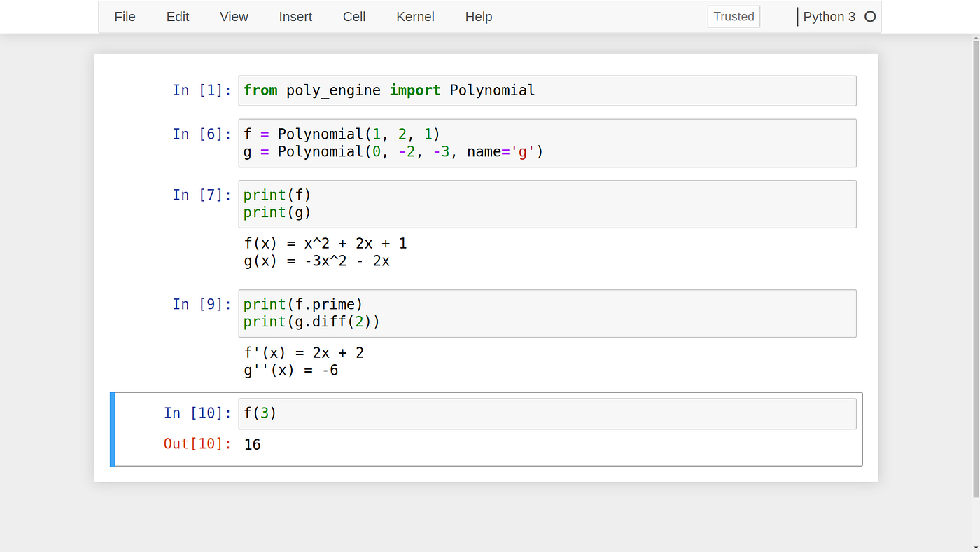Click the In [7] cell prompt

[x=202, y=195]
